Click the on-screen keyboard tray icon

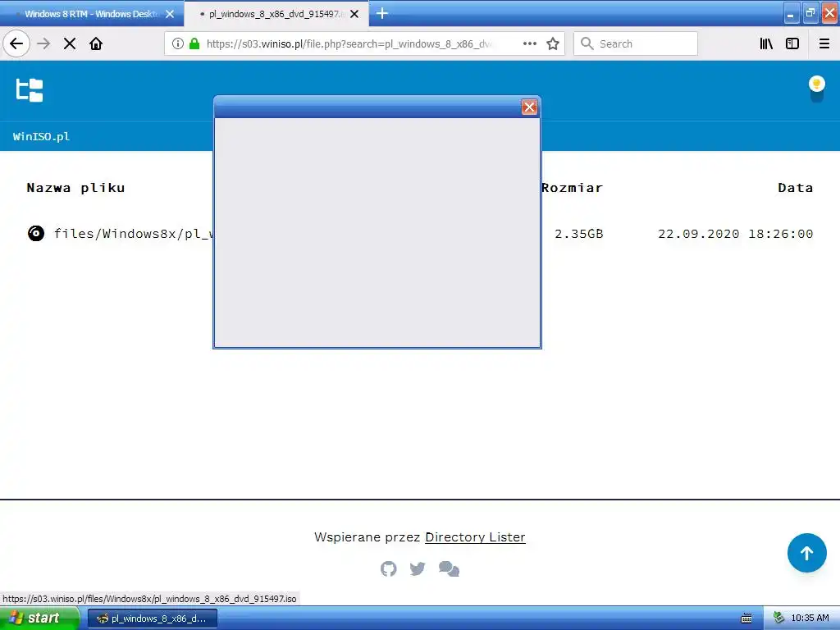point(746,619)
